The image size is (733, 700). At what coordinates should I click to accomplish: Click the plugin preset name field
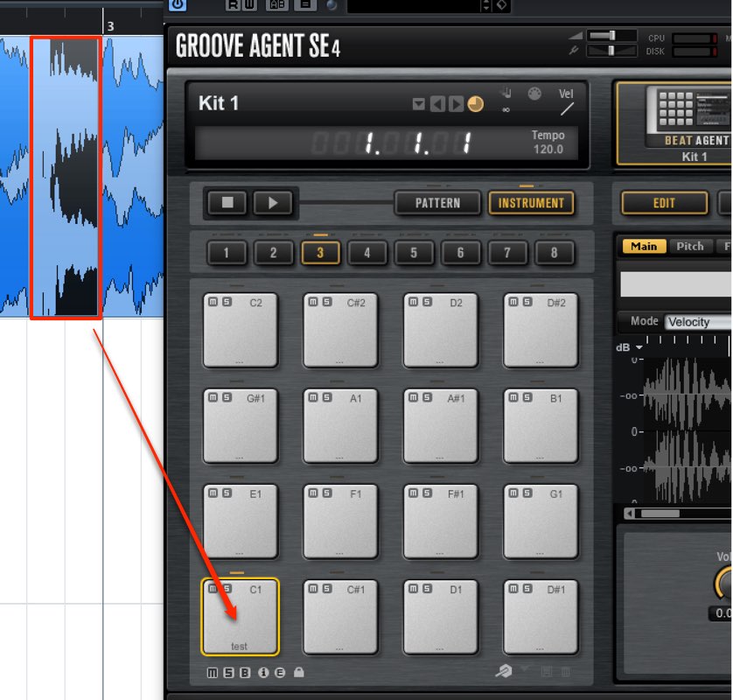pyautogui.click(x=413, y=5)
